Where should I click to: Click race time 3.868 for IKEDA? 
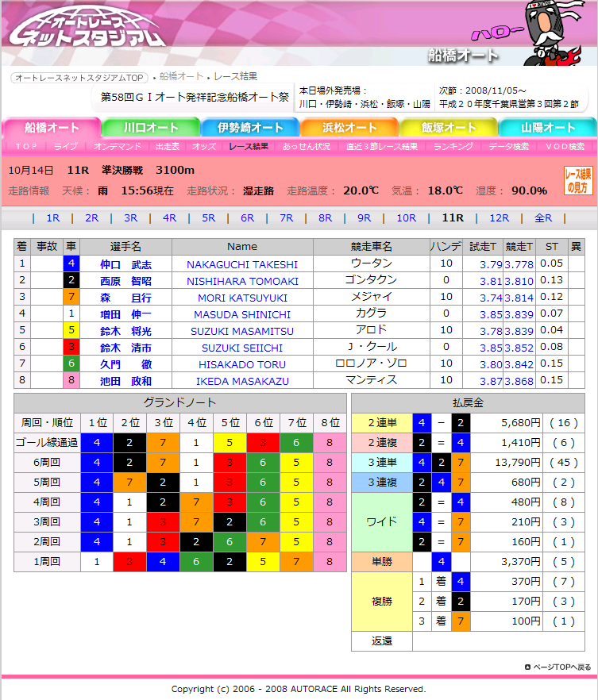[519, 381]
